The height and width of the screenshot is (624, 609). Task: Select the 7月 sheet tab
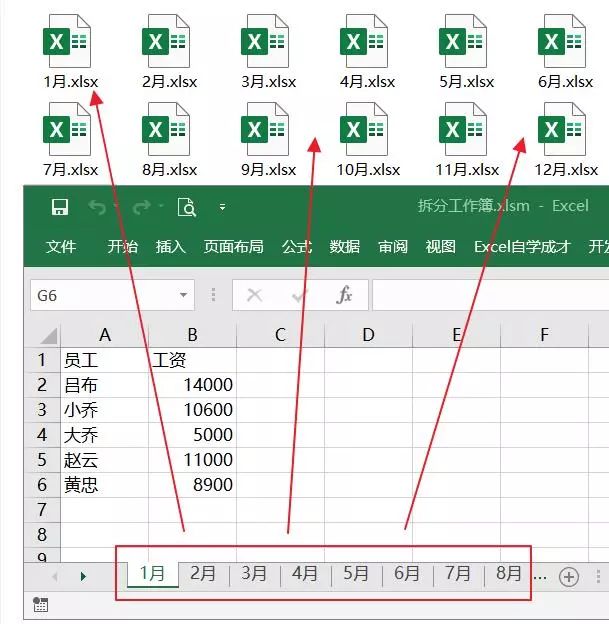click(458, 574)
